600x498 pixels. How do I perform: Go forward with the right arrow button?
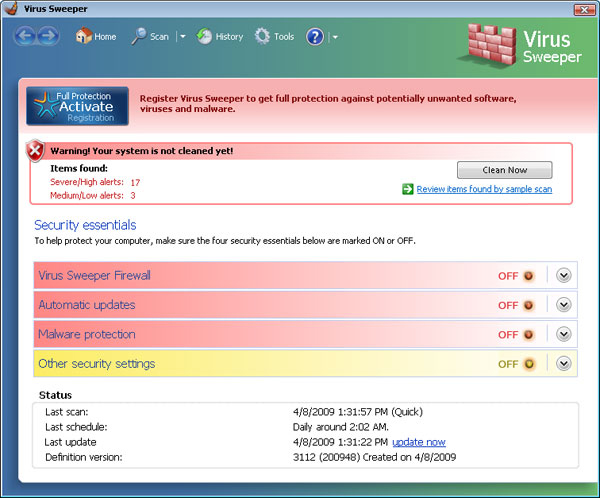pos(48,36)
